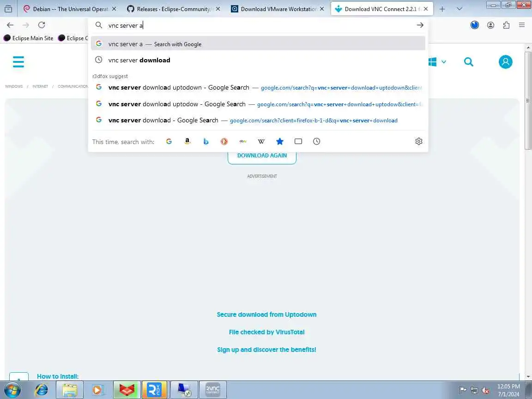Open 'vnc server download uptodown - Google Search' suggestion
Viewport: 532px width, 399px height.
click(258, 88)
